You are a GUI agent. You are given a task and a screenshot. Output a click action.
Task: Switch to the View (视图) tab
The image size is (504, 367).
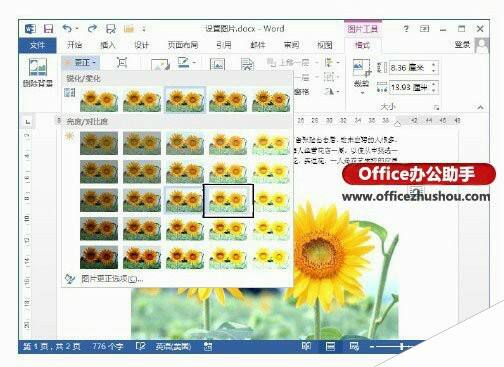point(325,45)
